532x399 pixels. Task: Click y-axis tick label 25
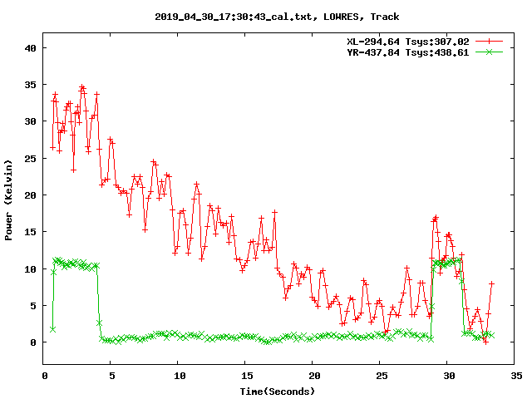[x=30, y=159]
